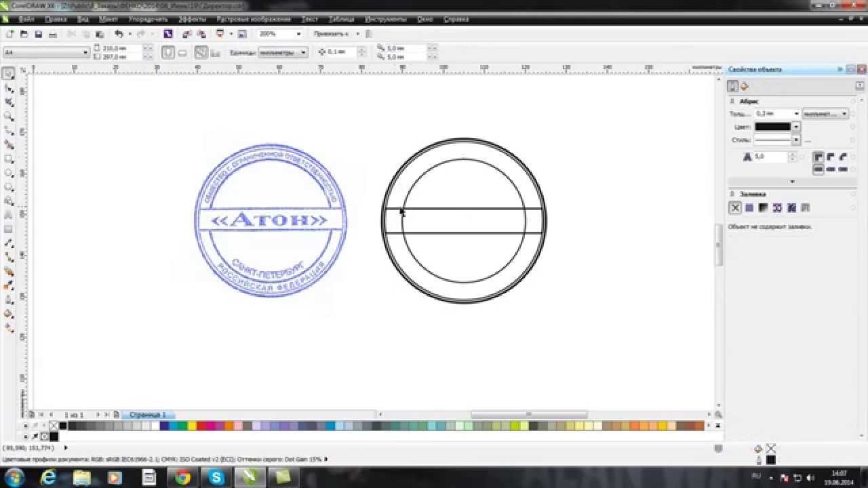Expand more outline options arrow in docker
Screen dimensions: 868x488
point(792,182)
